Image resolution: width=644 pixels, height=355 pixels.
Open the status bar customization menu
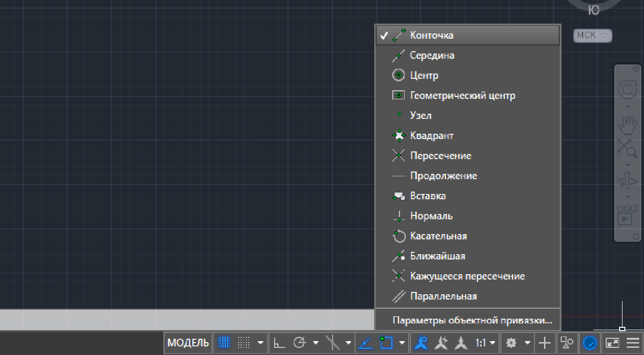point(633,343)
